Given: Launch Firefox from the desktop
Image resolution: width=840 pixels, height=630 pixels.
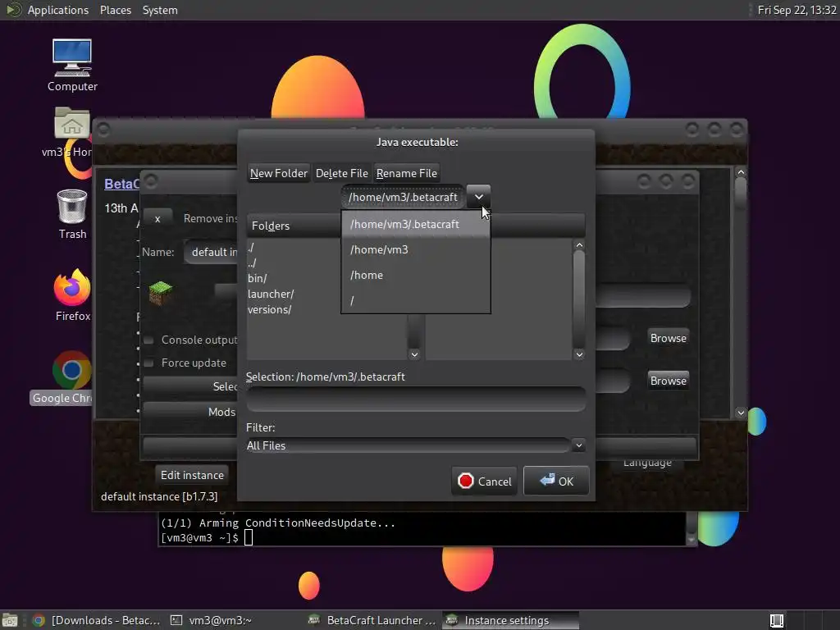Looking at the screenshot, I should point(72,295).
